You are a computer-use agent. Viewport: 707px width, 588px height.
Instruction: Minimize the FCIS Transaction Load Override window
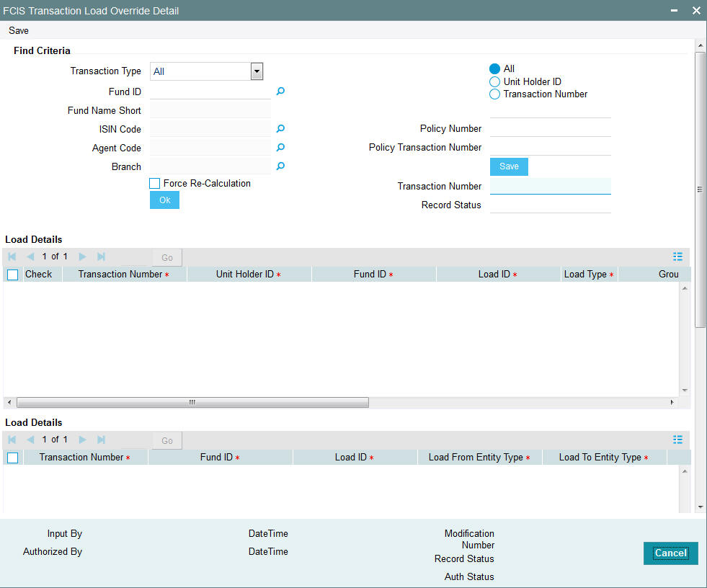pos(674,10)
